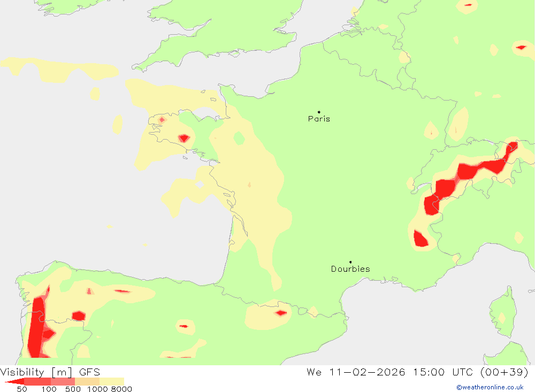The width and height of the screenshot is (535, 392).
Task: Click the Paris city label
Action: click(319, 119)
